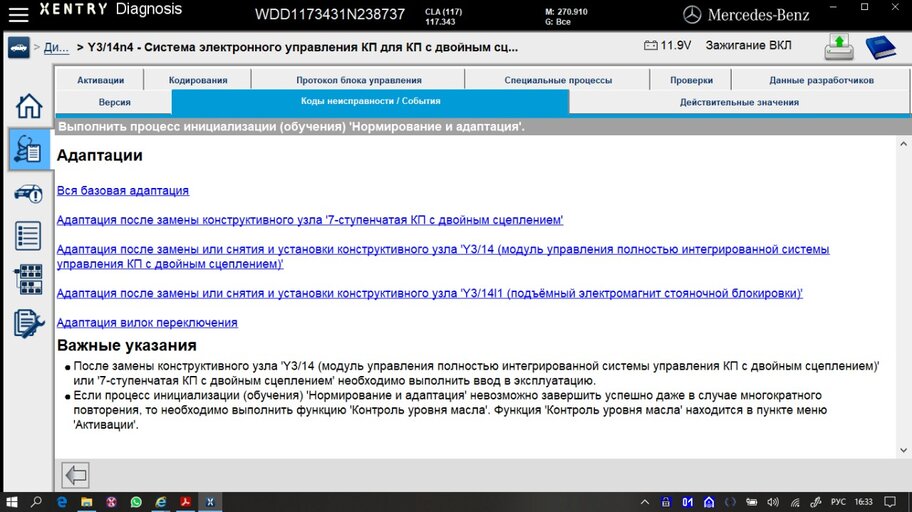This screenshot has width=912, height=512.
Task: Click the battery voltage 11.9V indicator
Action: tap(667, 45)
